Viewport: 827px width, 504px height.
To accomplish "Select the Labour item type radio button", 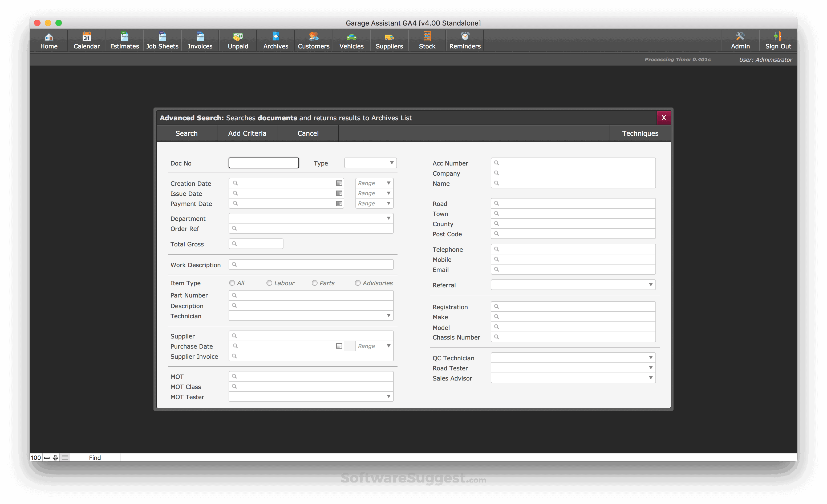I will pos(269,283).
